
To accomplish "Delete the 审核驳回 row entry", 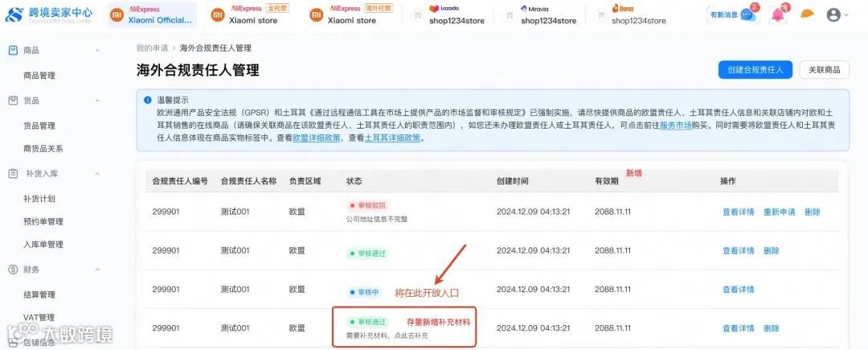I will pos(813,212).
